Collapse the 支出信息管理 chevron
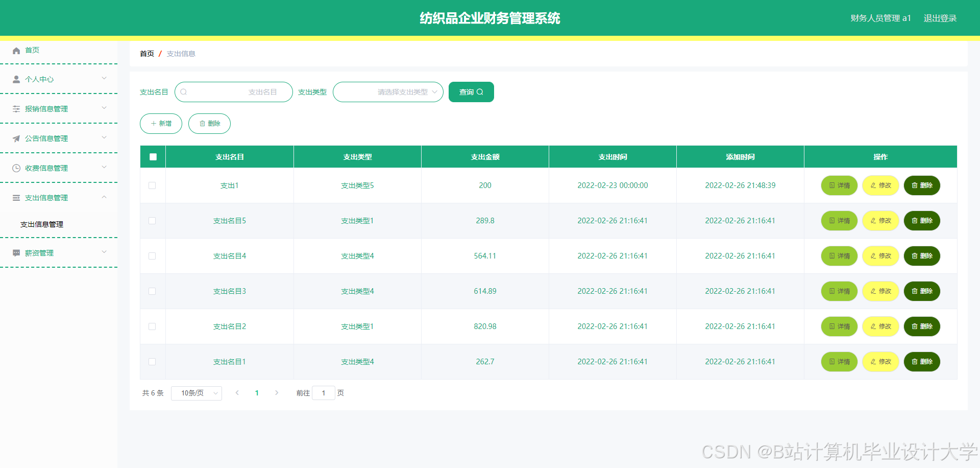 point(104,197)
